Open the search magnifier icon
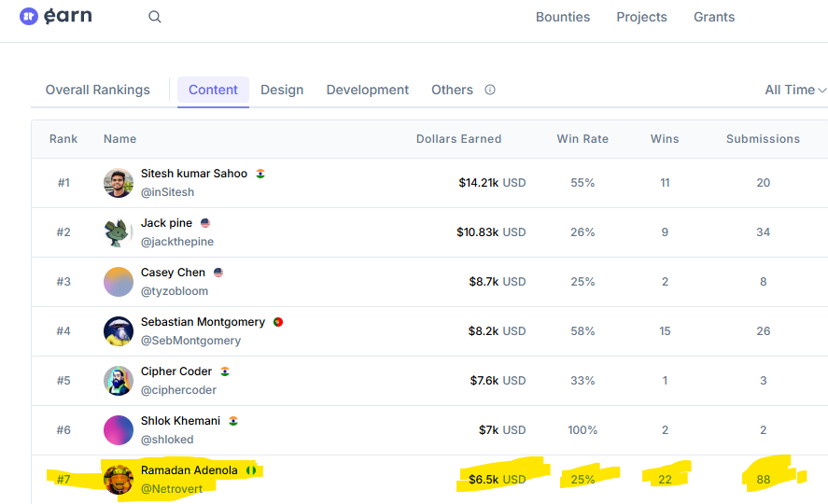Viewport: 828px width, 504px height. 155,17
